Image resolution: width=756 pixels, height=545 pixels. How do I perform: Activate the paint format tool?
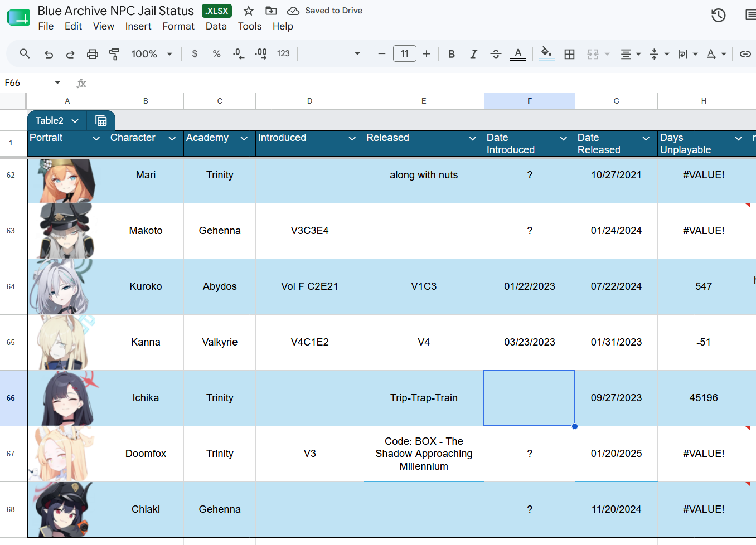pos(114,54)
